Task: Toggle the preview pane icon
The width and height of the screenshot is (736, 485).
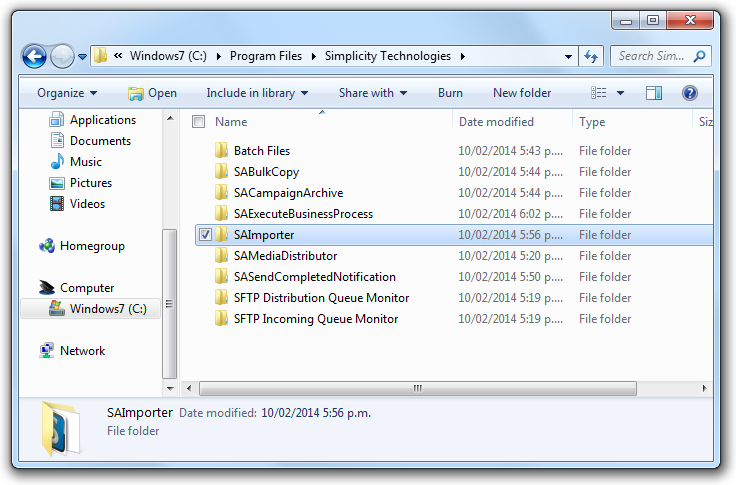Action: (x=653, y=93)
